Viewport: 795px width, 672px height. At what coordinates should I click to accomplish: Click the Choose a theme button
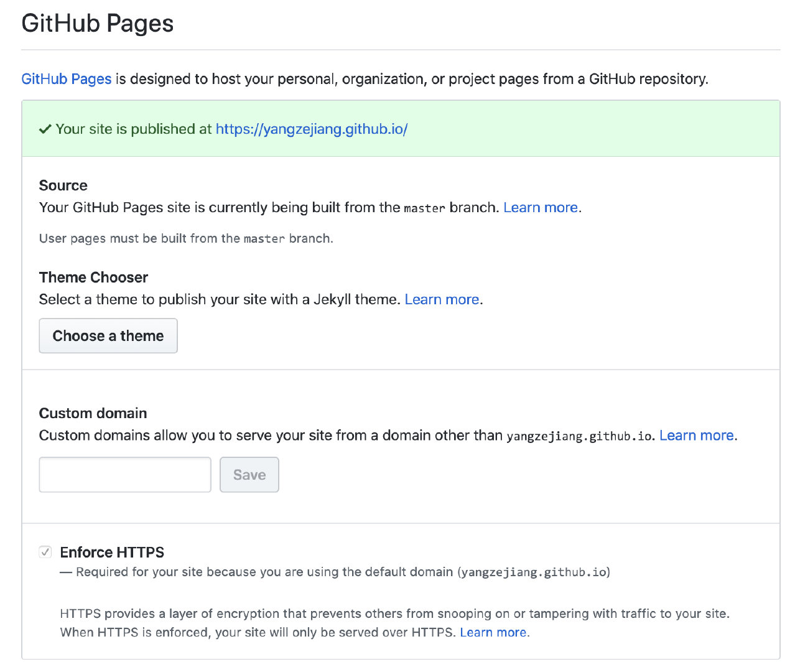(108, 336)
